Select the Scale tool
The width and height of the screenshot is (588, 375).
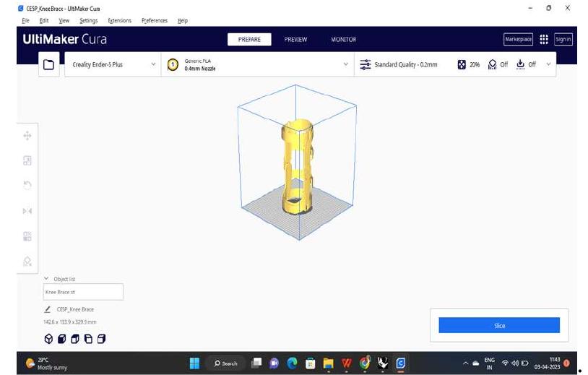point(27,160)
